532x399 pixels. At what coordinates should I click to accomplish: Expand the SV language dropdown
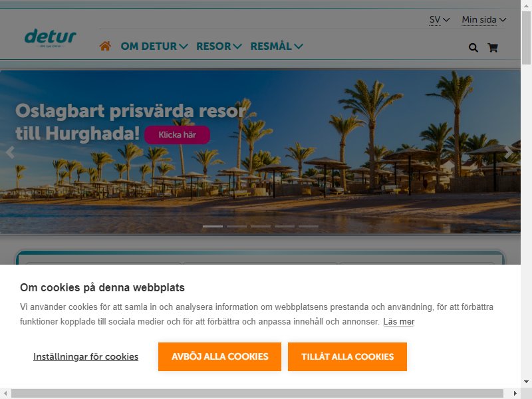click(x=440, y=20)
